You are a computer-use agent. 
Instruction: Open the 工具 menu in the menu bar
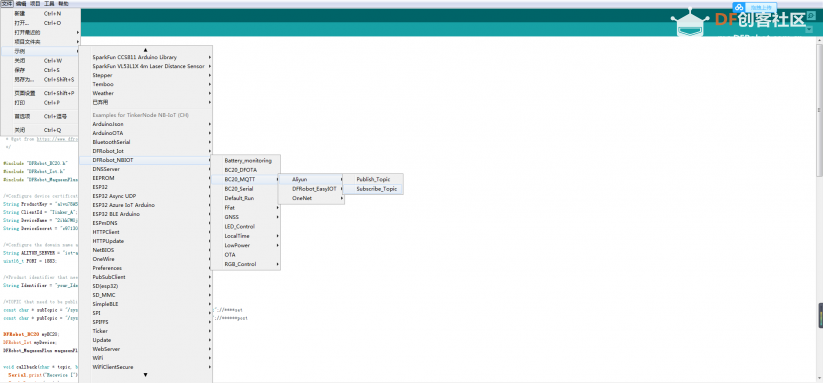[x=49, y=3]
